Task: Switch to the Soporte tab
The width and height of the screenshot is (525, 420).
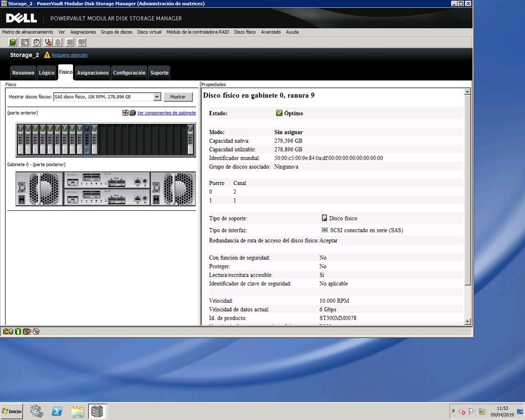Action: point(159,73)
